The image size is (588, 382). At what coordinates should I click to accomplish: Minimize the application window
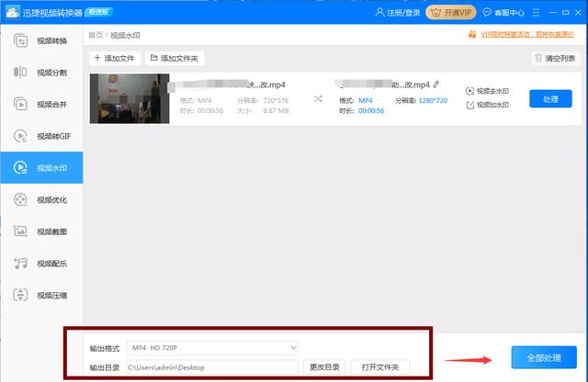(x=553, y=13)
